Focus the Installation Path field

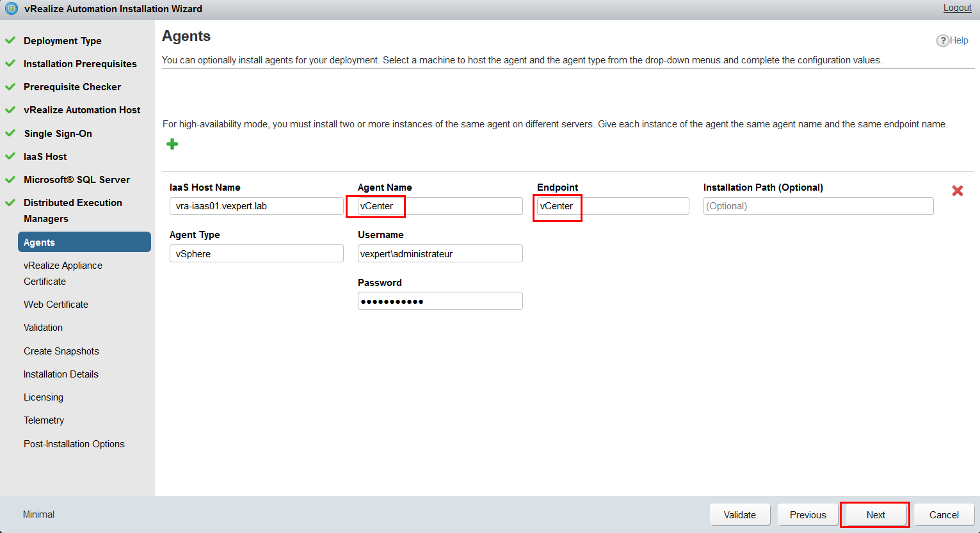[x=819, y=206]
